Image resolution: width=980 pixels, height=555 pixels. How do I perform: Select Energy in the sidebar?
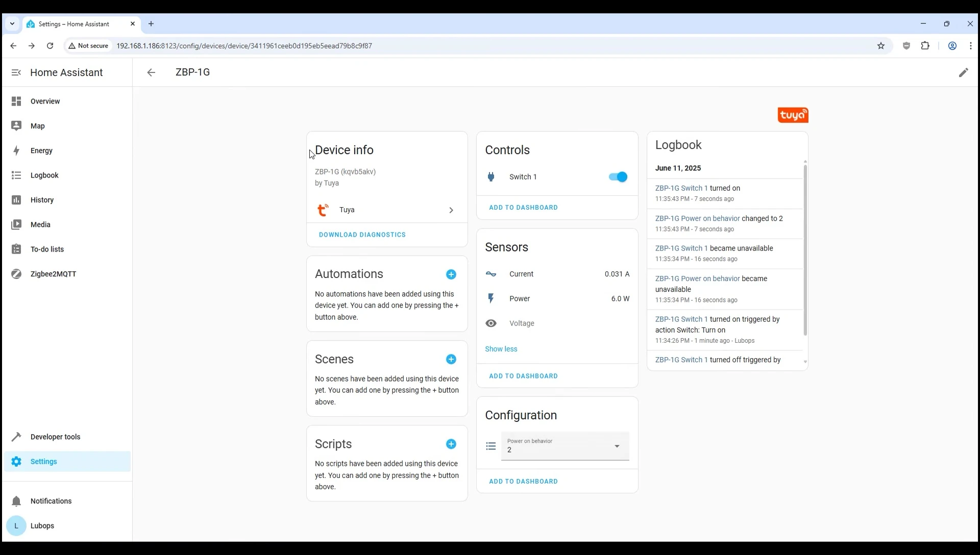point(67,150)
